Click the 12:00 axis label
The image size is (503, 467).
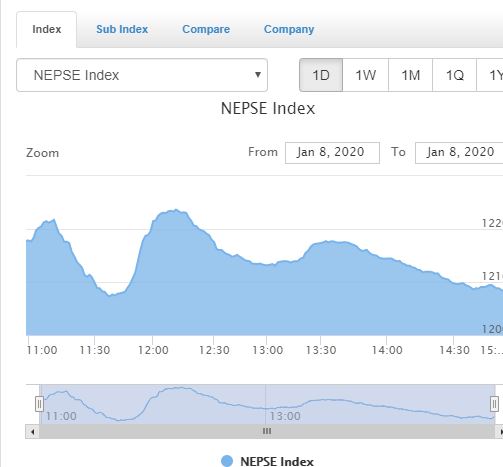pos(153,350)
